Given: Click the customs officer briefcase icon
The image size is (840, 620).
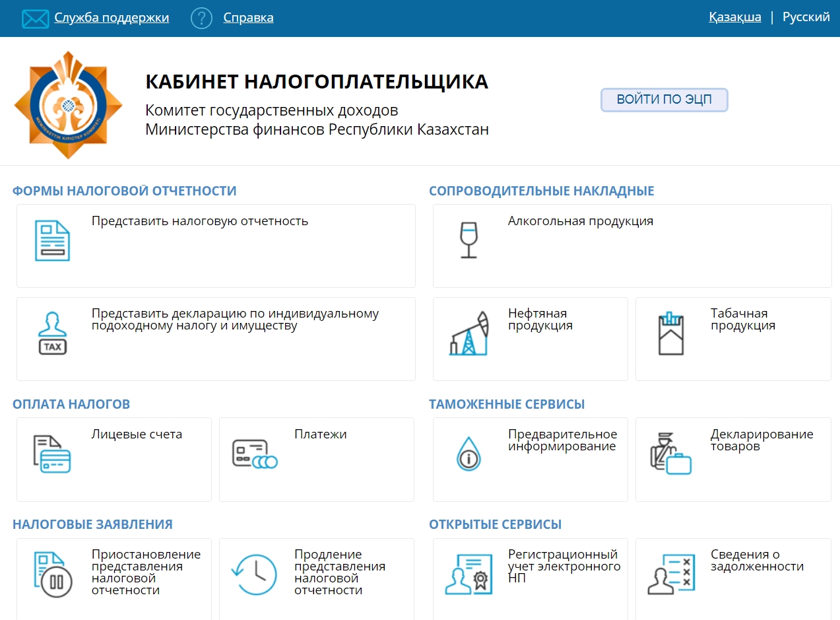Looking at the screenshot, I should pos(670,454).
